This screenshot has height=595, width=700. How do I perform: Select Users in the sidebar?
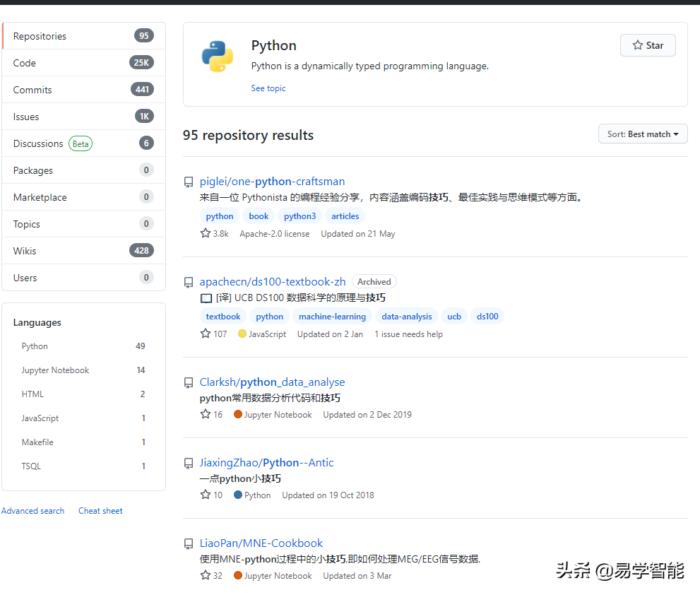tap(84, 278)
